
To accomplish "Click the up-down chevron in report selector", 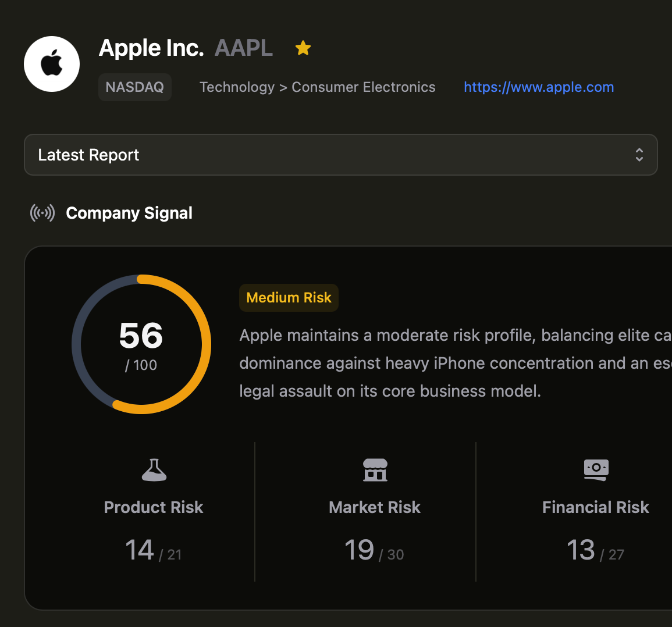I will [x=639, y=155].
